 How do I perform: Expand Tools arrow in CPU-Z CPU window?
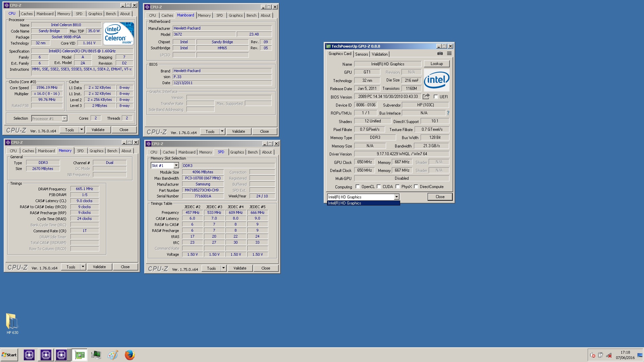pyautogui.click(x=82, y=130)
